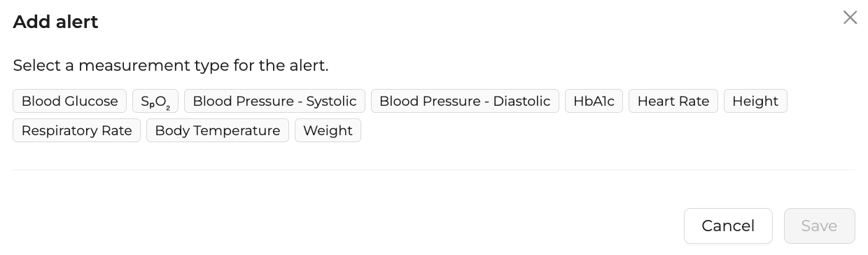Choose Heart Rate for the alert

[x=673, y=101]
